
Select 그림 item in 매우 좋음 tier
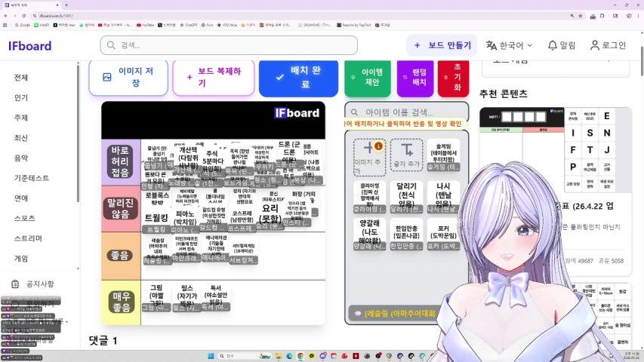coord(156,297)
